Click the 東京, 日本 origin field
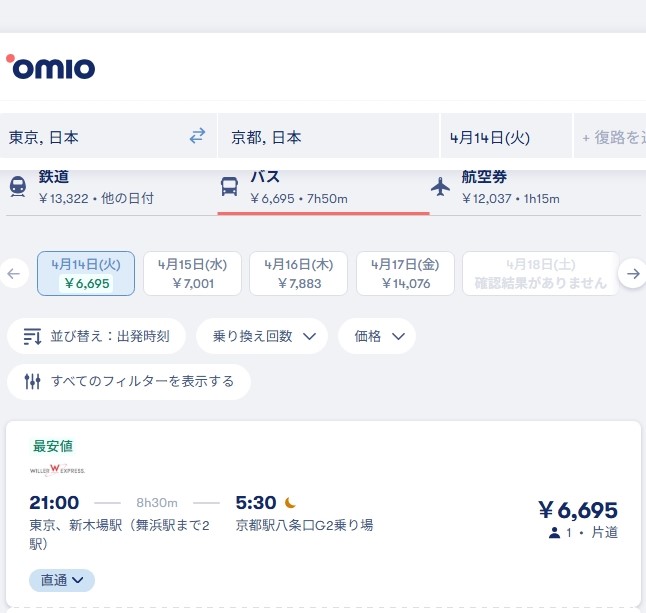The height and width of the screenshot is (613, 646). (90, 137)
